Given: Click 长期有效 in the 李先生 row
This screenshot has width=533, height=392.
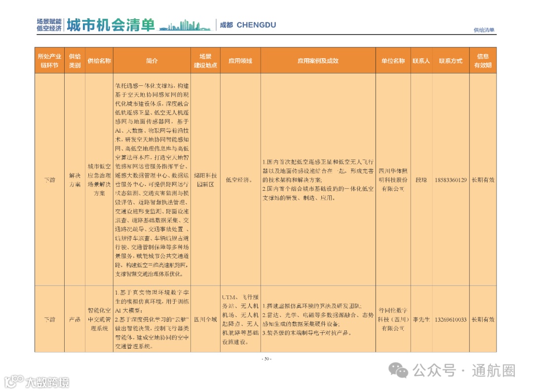Looking at the screenshot, I should [483, 320].
